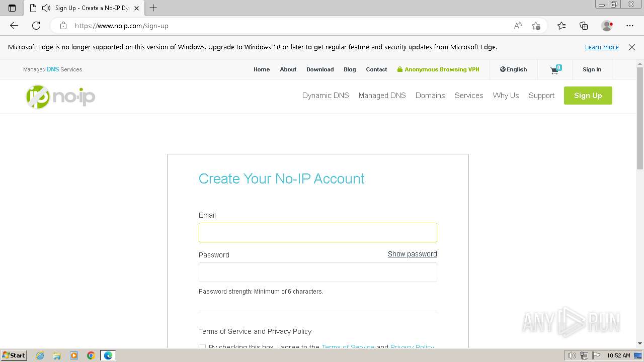The width and height of the screenshot is (644, 362).
Task: Focus the Password input field
Action: point(318,272)
